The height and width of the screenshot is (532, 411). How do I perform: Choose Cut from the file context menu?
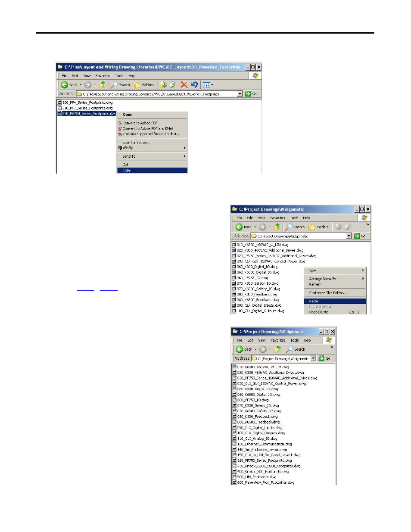click(153, 165)
